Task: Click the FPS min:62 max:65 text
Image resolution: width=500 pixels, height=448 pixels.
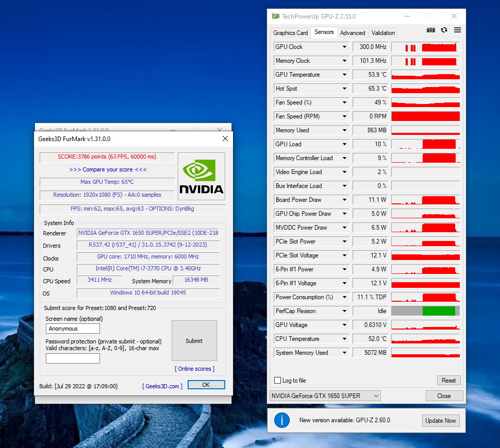Action: pos(132,209)
